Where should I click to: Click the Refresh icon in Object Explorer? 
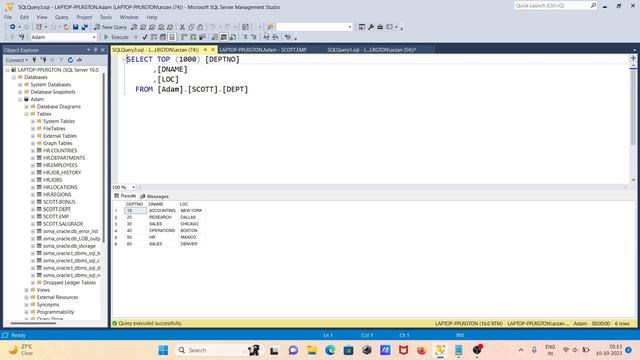(70, 60)
